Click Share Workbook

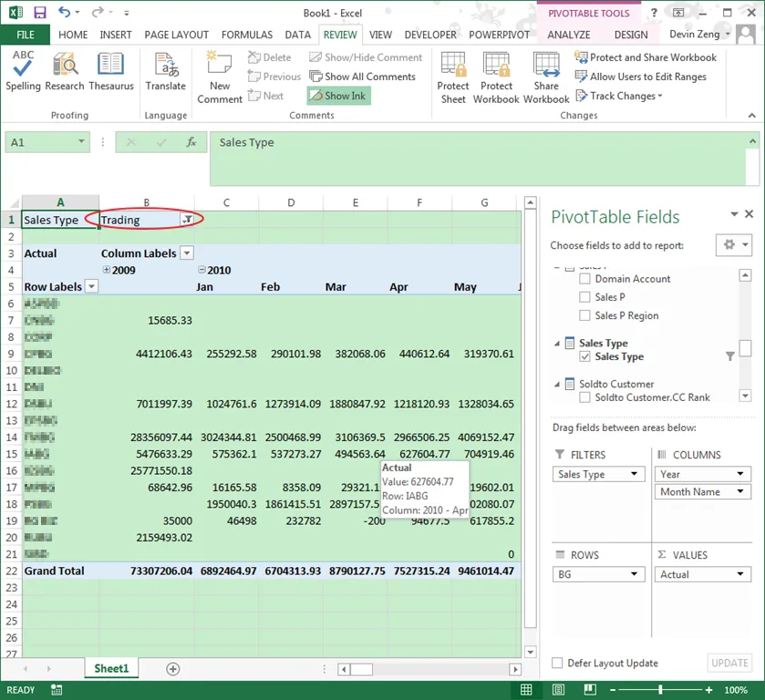pyautogui.click(x=546, y=77)
